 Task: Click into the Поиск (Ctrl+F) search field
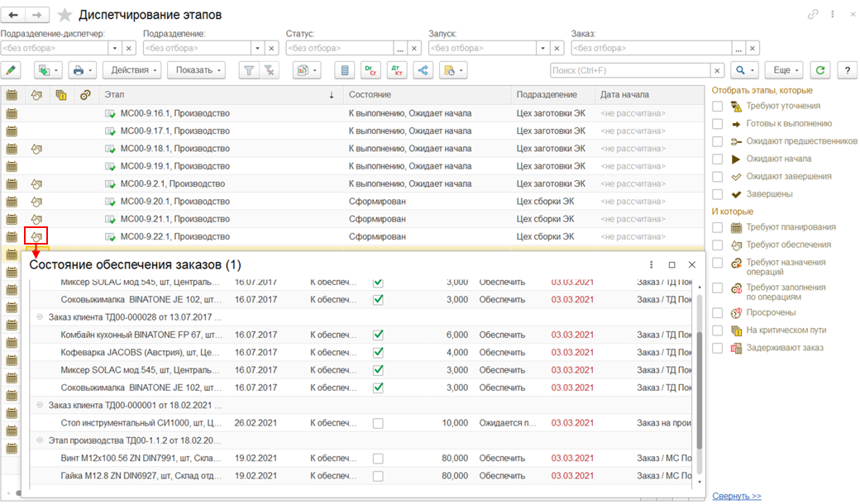coord(630,71)
